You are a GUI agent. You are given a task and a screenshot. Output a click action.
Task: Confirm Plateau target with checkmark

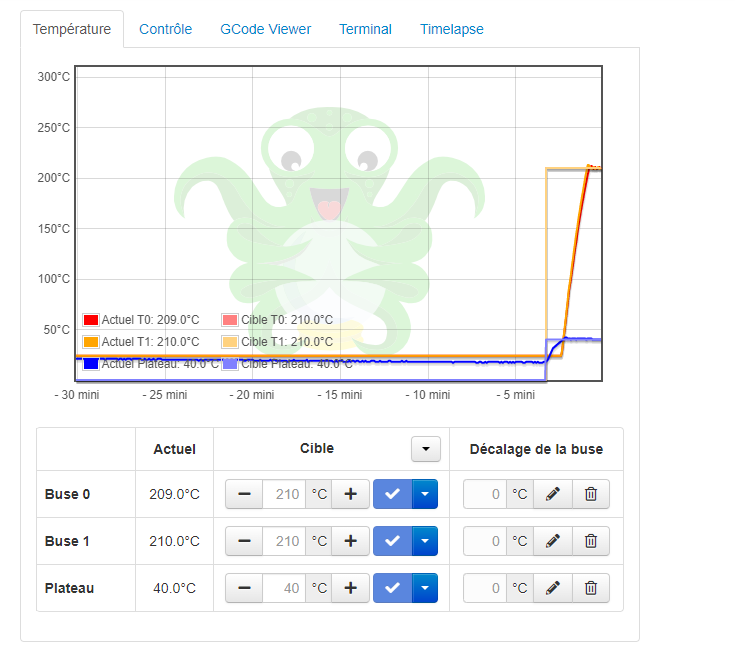(x=393, y=588)
